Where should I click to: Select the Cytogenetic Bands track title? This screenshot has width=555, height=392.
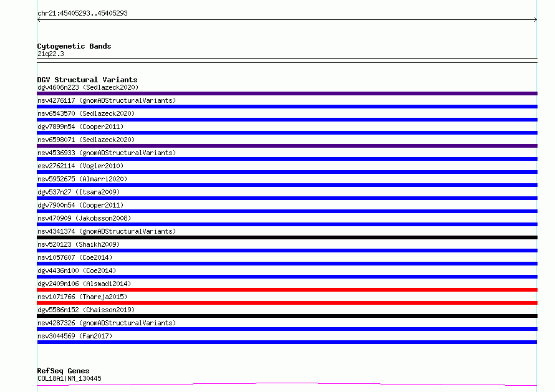[x=74, y=46]
